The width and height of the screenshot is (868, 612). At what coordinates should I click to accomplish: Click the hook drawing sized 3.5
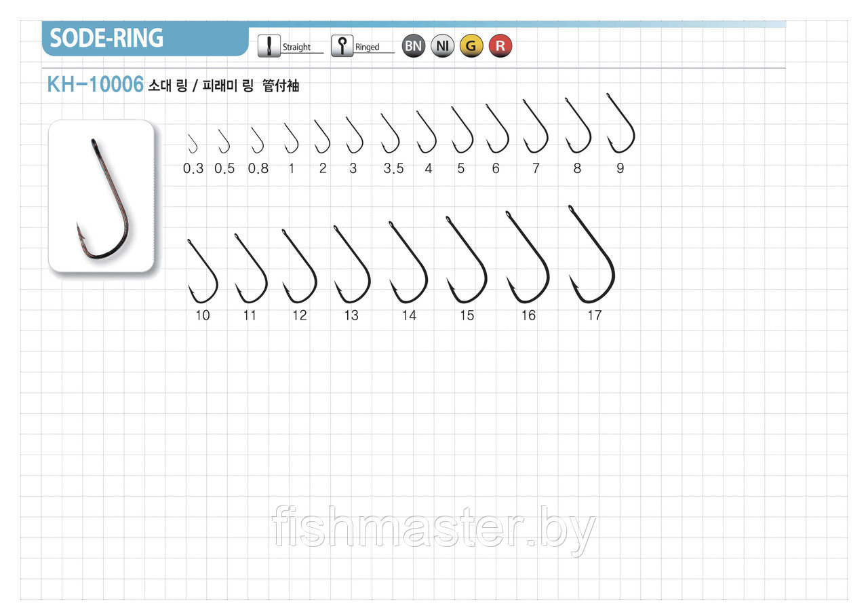(x=389, y=133)
